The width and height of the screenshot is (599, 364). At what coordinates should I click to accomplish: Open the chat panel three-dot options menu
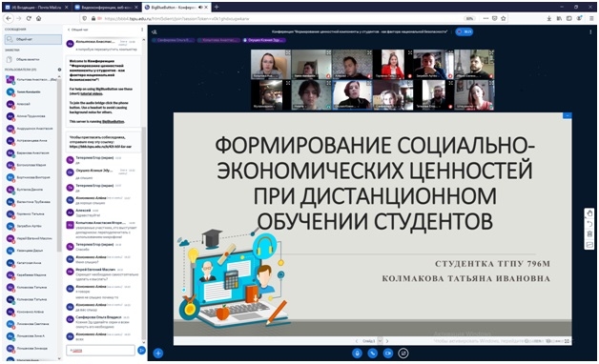tap(142, 30)
